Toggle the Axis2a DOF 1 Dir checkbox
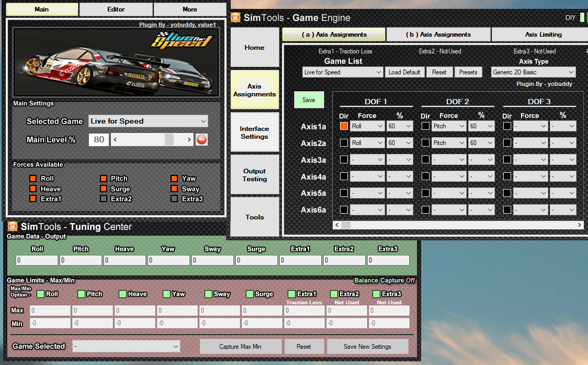 coord(344,142)
